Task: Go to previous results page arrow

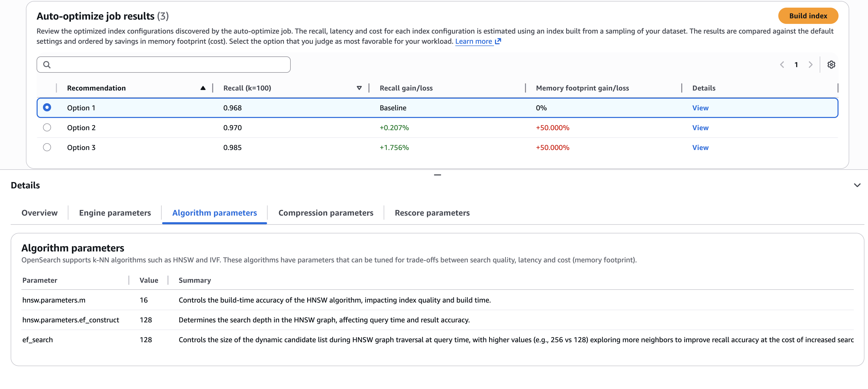Action: point(782,64)
